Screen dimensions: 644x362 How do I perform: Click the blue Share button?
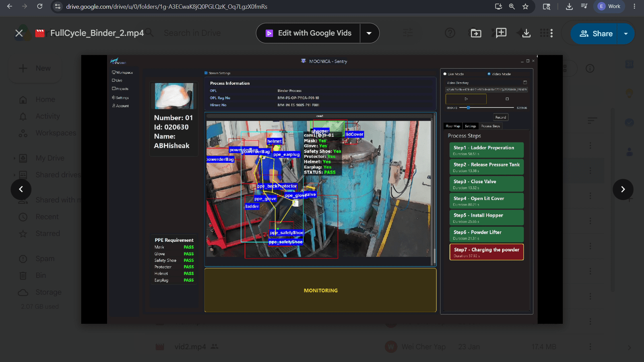click(596, 33)
